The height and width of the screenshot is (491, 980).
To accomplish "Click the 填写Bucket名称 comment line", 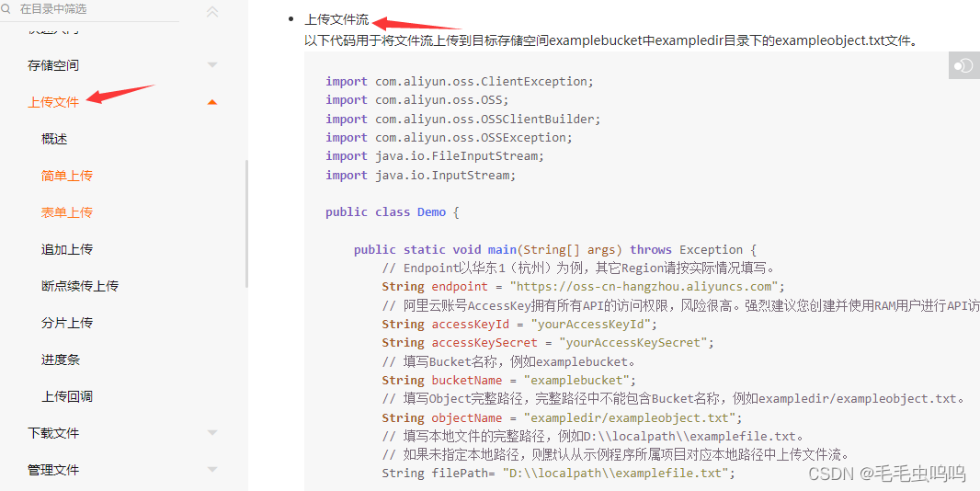I will coord(508,361).
